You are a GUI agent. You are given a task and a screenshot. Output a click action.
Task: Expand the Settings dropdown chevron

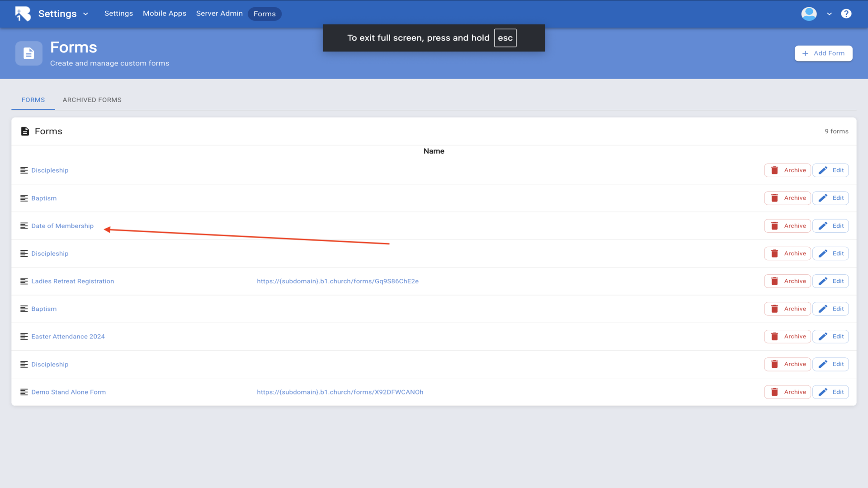coord(85,14)
